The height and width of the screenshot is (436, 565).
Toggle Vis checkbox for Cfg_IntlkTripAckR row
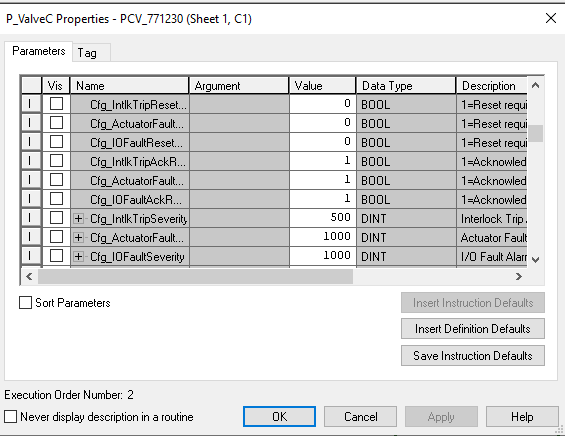point(56,161)
